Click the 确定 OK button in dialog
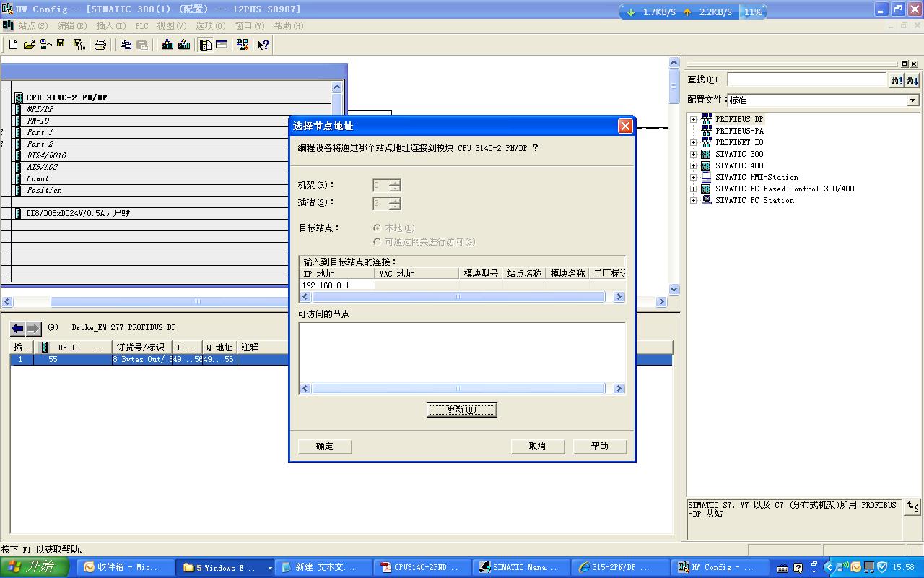Viewport: 924px width, 578px height. point(325,447)
